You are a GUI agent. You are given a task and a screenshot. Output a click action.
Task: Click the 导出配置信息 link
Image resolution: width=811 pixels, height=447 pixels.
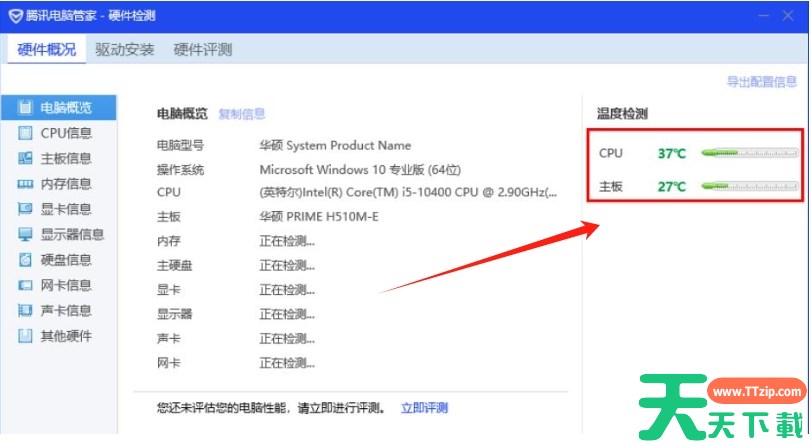click(x=761, y=81)
